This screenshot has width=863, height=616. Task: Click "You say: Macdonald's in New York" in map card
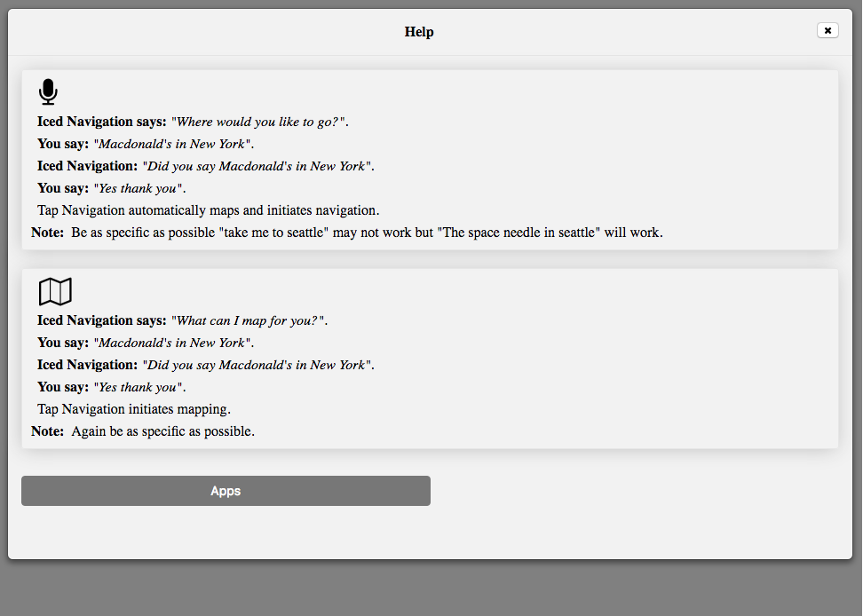click(x=146, y=344)
